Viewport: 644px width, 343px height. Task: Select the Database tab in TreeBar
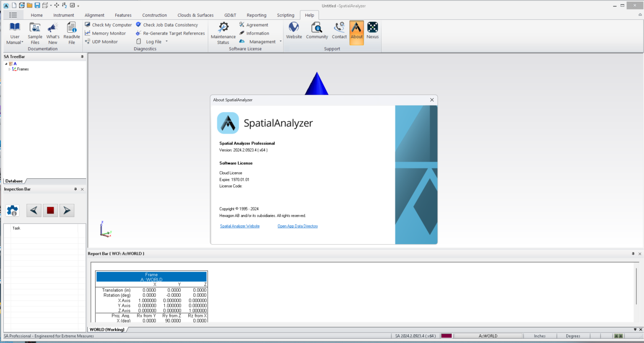[14, 181]
